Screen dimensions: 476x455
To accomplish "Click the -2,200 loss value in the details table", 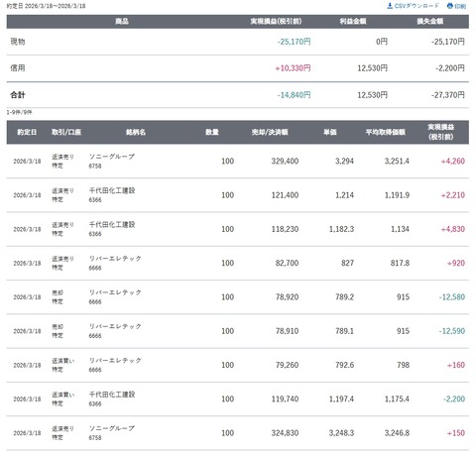I will pos(454,399).
